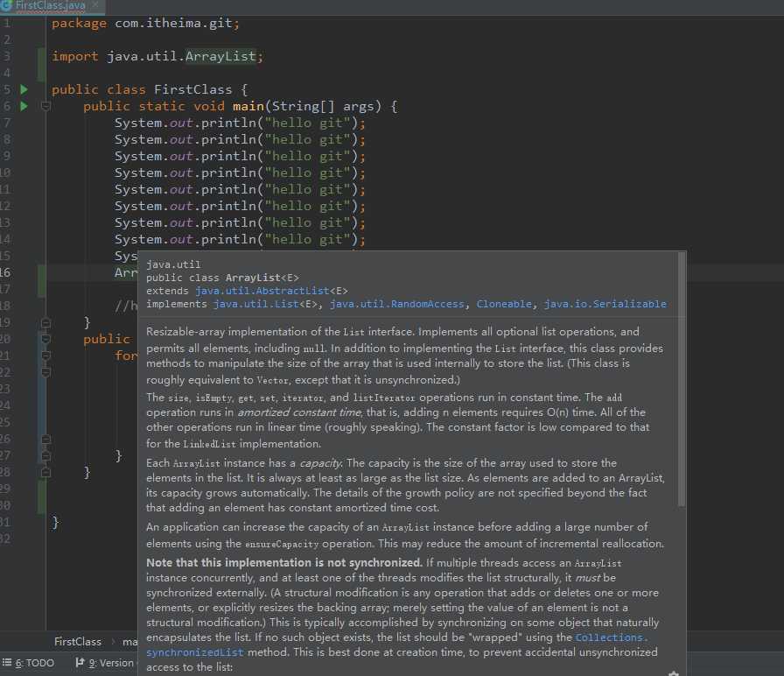Click line number 16 in the gutter
Image resolution: width=784 pixels, height=676 pixels.
[5, 272]
